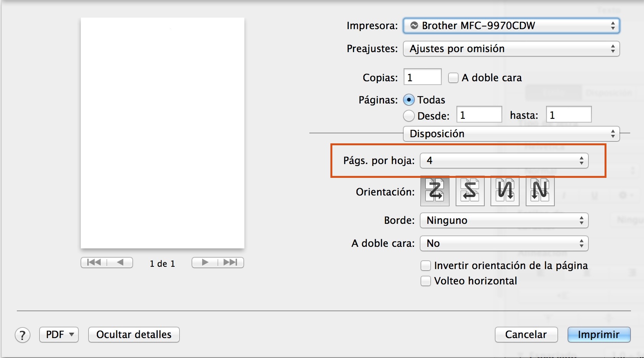
Task: Click the Desde start page field
Action: [x=479, y=114]
